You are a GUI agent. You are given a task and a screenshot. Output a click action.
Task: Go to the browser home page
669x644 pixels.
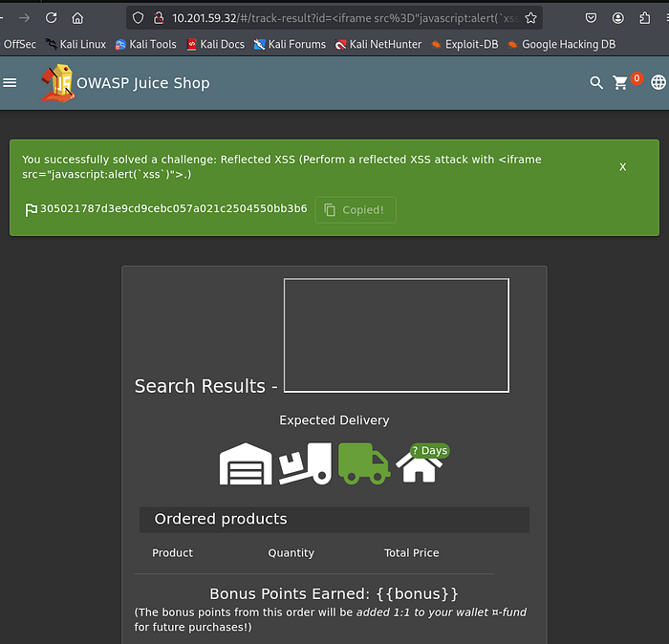77,18
